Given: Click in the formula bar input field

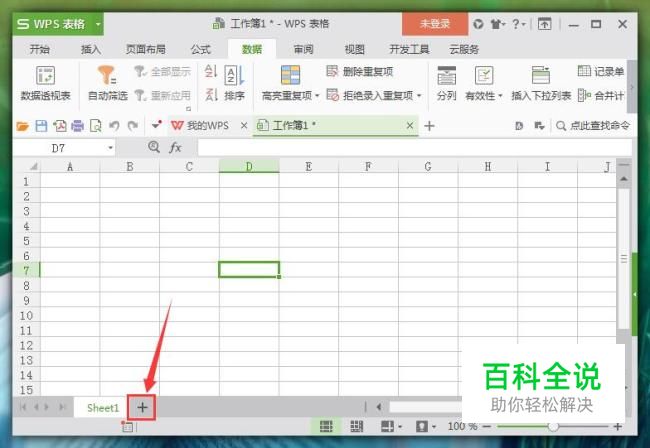Looking at the screenshot, I should pos(415,148).
